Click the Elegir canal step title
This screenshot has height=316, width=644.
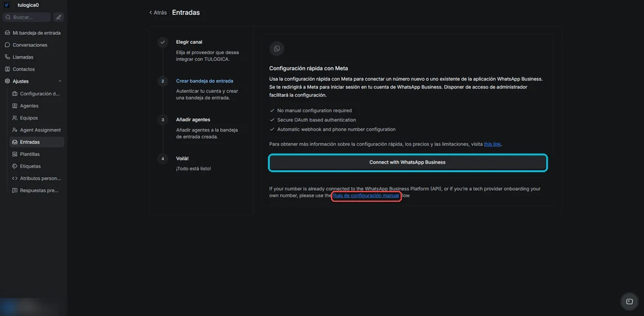(189, 42)
